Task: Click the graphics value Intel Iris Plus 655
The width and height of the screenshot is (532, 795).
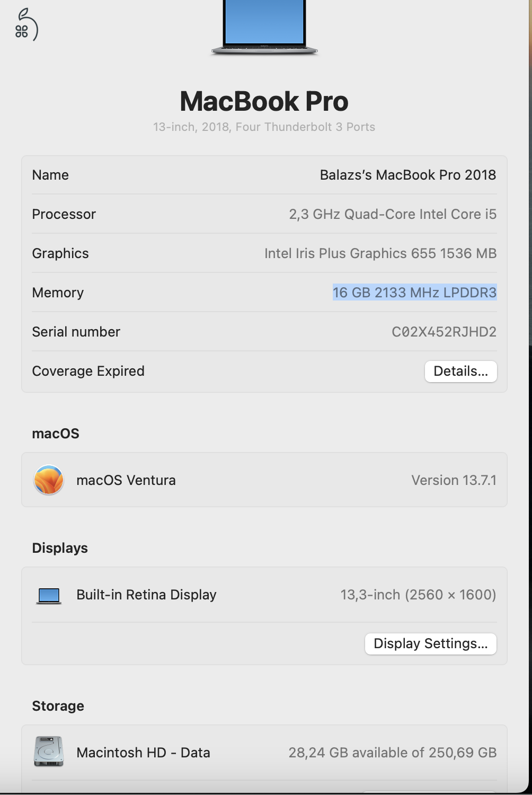Action: point(380,253)
